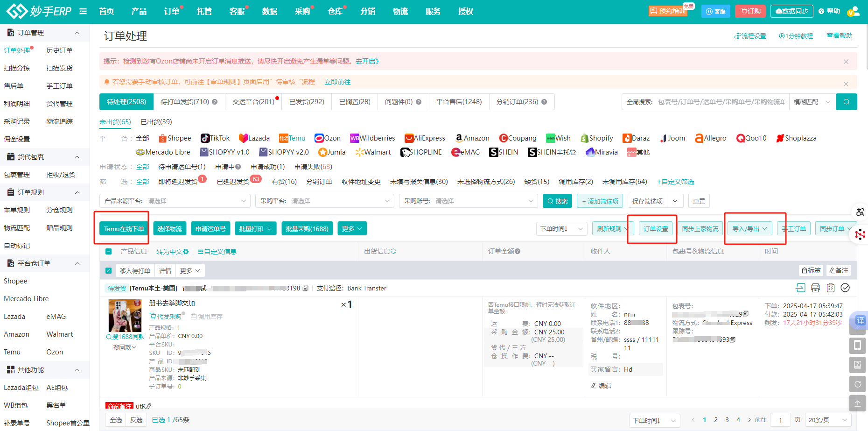This screenshot has width=868, height=431.
Task: Select the TikTok platform icon filter
Action: [215, 138]
